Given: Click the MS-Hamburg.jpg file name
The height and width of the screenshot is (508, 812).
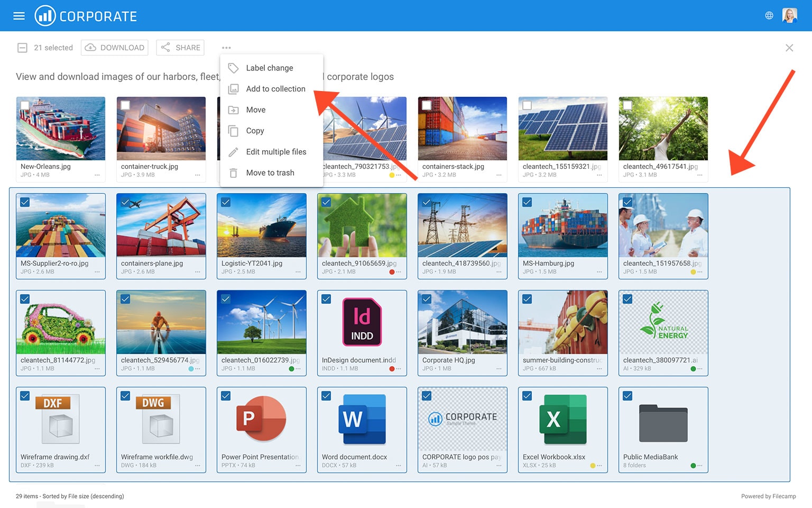Looking at the screenshot, I should pos(548,264).
